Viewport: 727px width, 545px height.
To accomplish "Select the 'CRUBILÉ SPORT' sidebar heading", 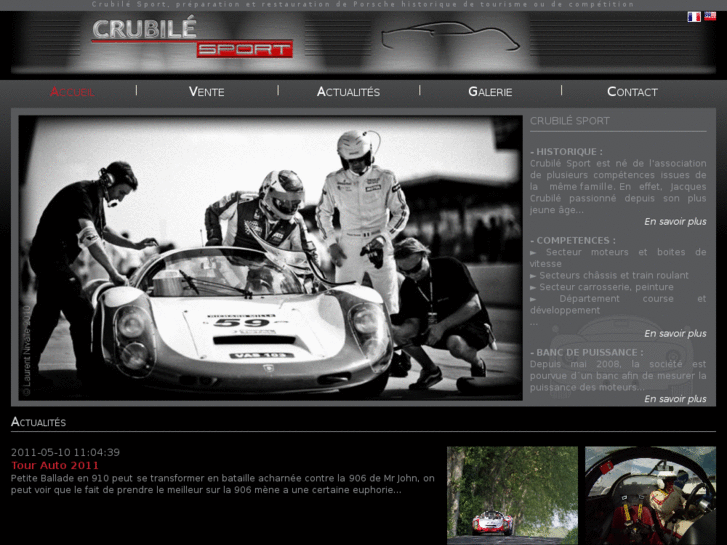I will tap(569, 121).
